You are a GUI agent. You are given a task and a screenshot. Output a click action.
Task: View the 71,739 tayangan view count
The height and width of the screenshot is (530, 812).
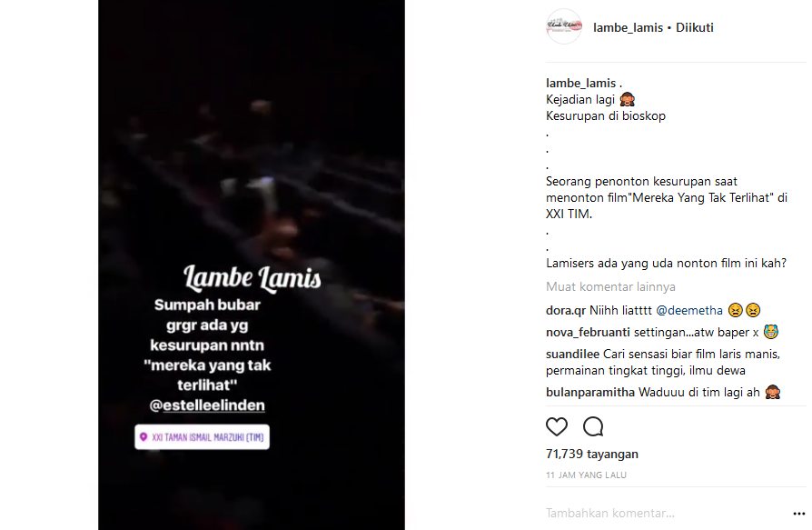592,454
